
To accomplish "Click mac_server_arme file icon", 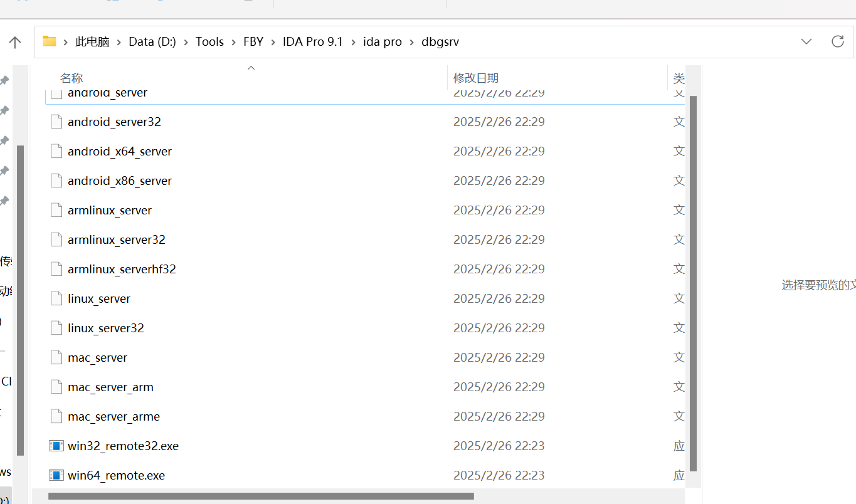I will (56, 416).
